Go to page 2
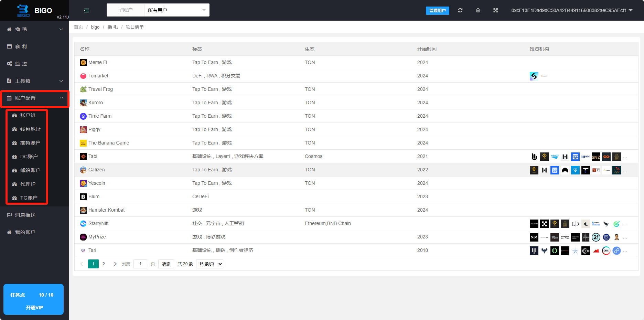 [x=104, y=264]
